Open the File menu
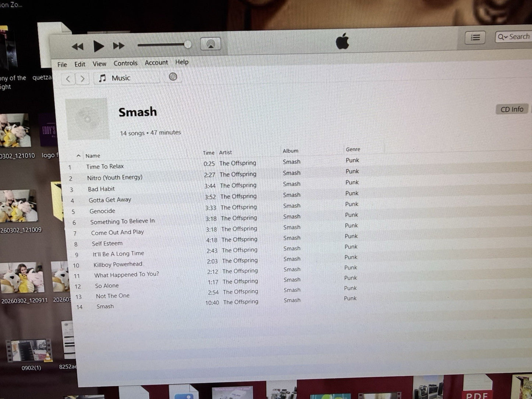Viewport: 532px width, 399px height. pos(62,65)
